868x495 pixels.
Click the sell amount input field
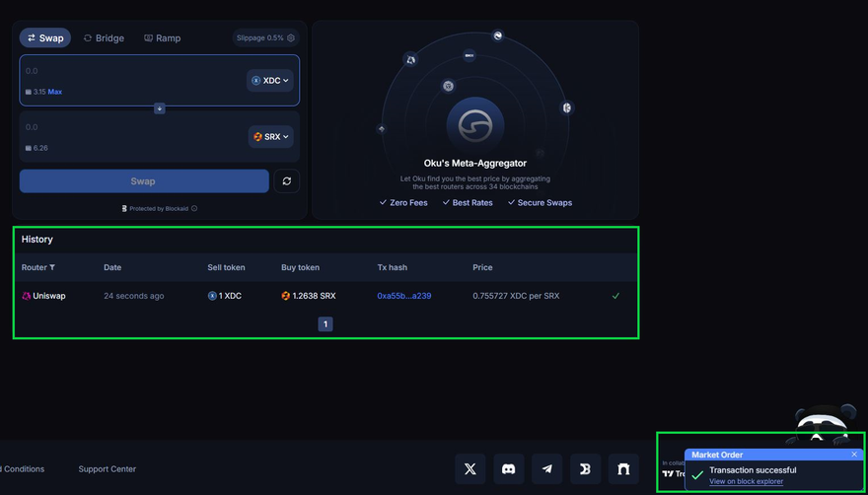(128, 71)
